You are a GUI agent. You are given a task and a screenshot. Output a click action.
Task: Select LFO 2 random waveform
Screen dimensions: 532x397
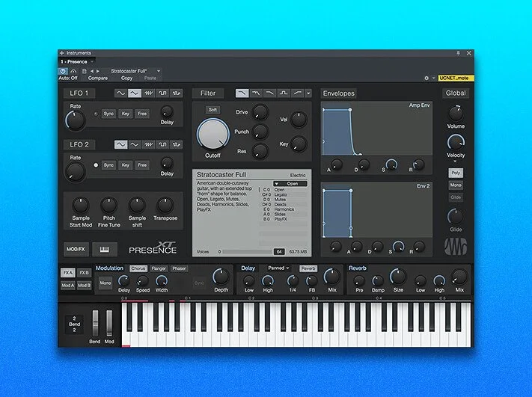177,144
